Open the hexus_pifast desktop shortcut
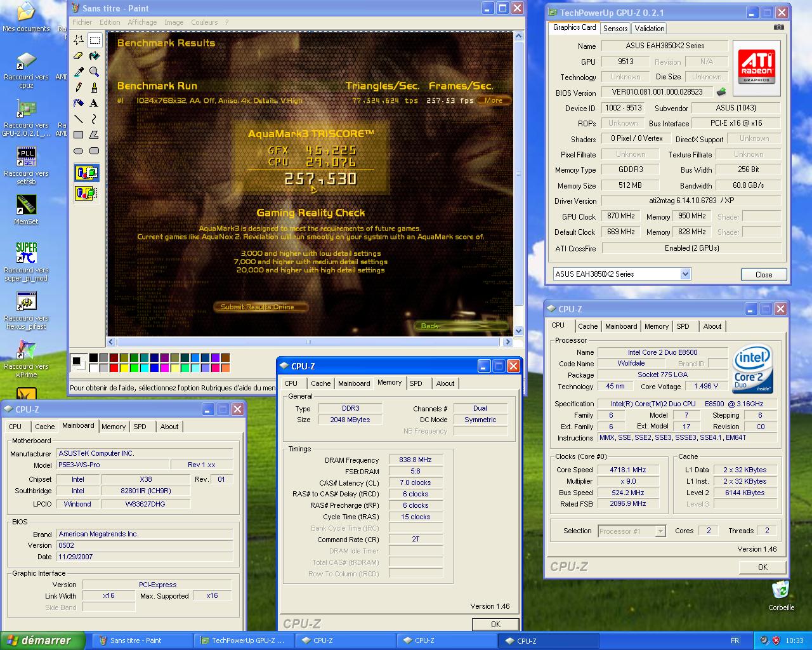Viewport: 812px width, 650px height. click(x=26, y=311)
